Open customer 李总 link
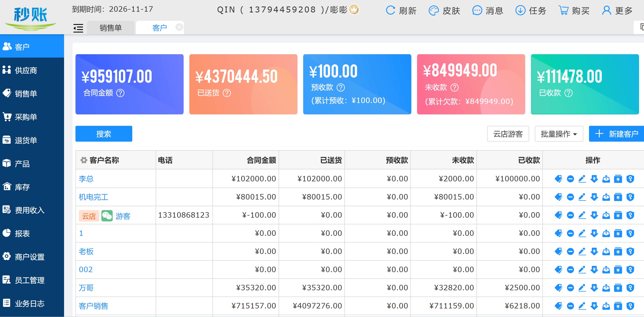644x317 pixels. coord(86,179)
